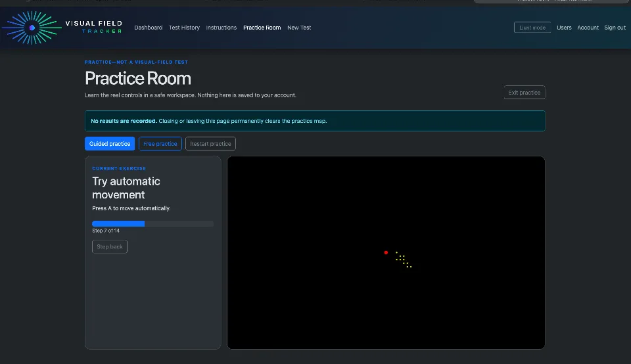The height and width of the screenshot is (364, 631).
Task: Click the 'Practice Room' page title
Action: [137, 78]
